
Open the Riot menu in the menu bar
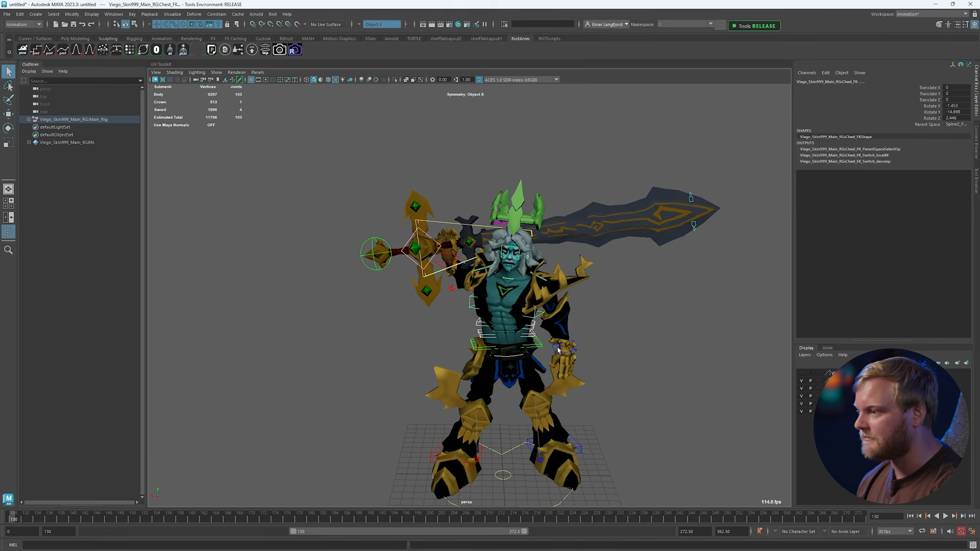[x=273, y=14]
